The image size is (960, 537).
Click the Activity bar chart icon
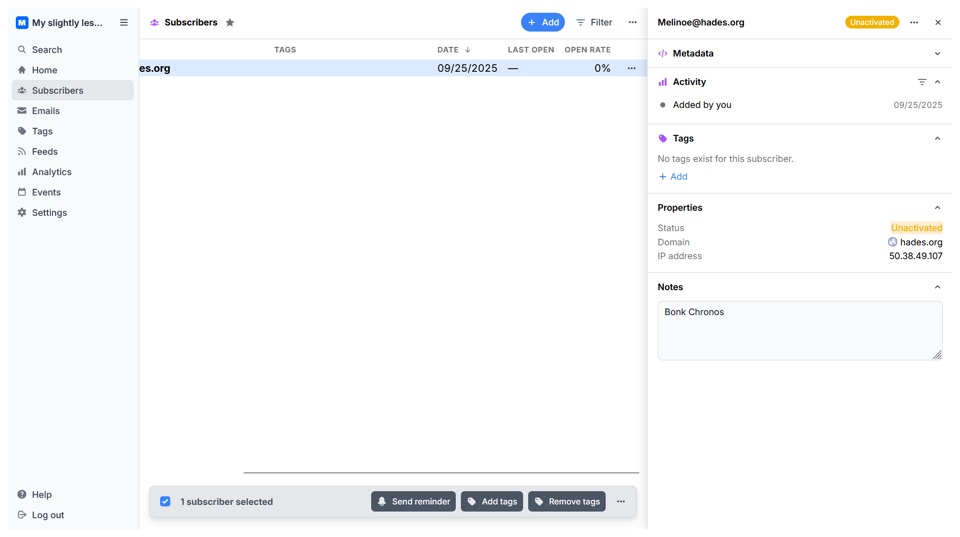[662, 82]
